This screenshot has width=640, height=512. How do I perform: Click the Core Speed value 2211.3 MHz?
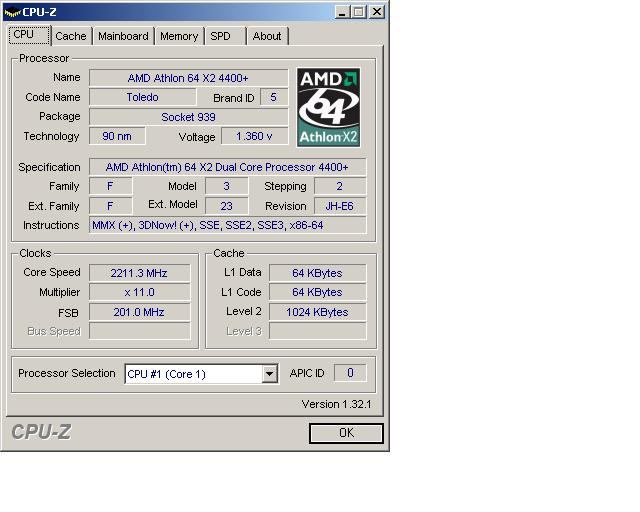pyautogui.click(x=140, y=273)
